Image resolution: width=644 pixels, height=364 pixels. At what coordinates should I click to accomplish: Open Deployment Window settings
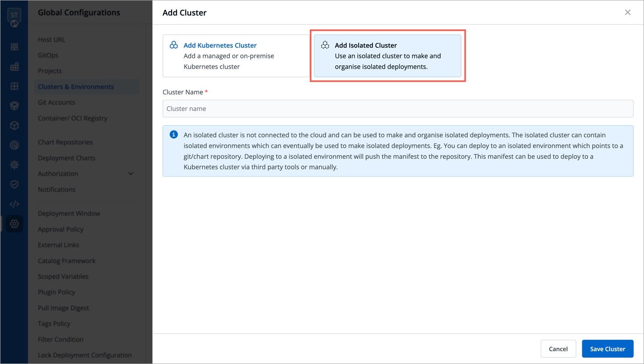(69, 213)
